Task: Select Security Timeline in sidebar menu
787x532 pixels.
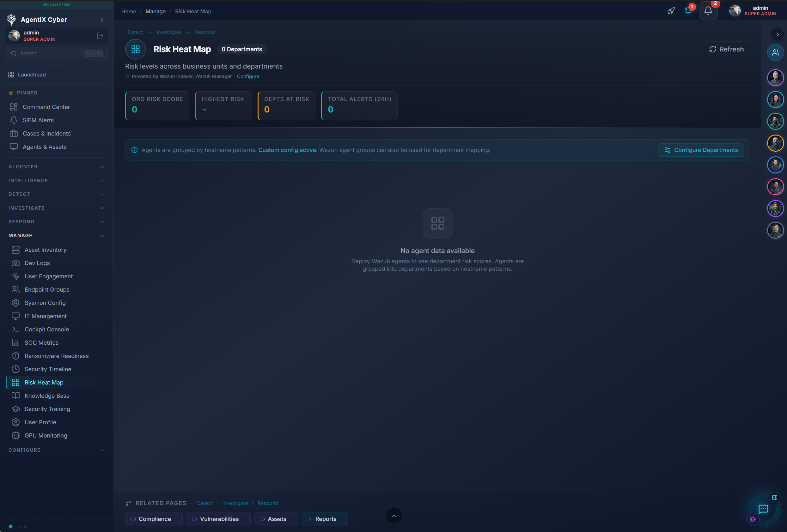Action: pyautogui.click(x=48, y=369)
